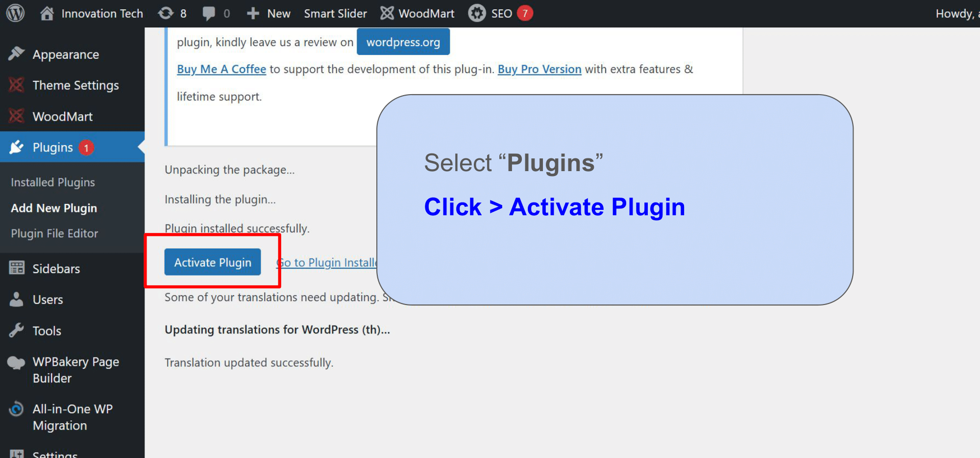980x458 pixels.
Task: Click the Howdy account greeting
Action: pyautogui.click(x=957, y=13)
